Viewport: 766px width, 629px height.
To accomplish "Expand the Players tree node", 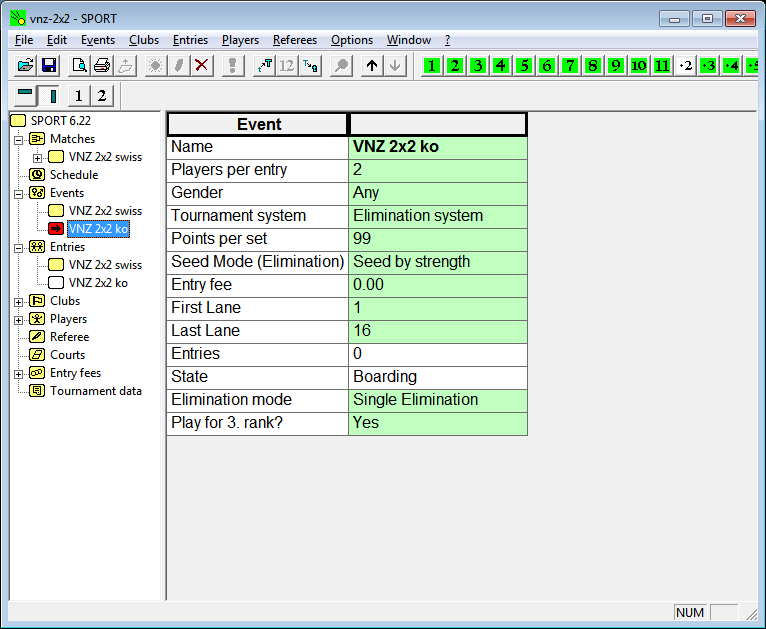I will point(19,319).
